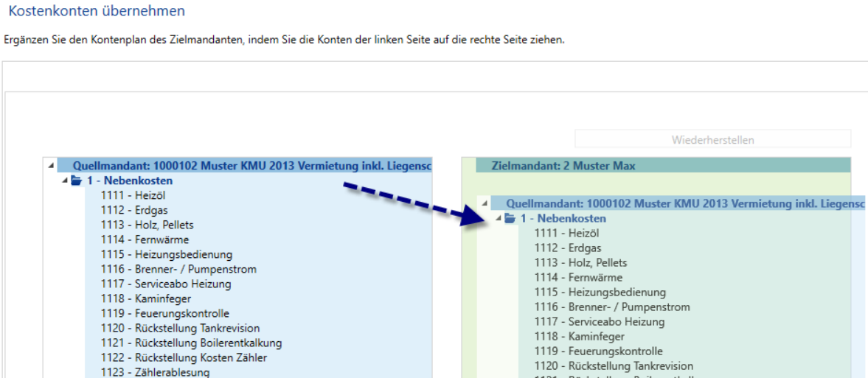Select 1119 - Feuerungskontrolle in source tree
This screenshot has height=378, width=868.
[x=165, y=313]
